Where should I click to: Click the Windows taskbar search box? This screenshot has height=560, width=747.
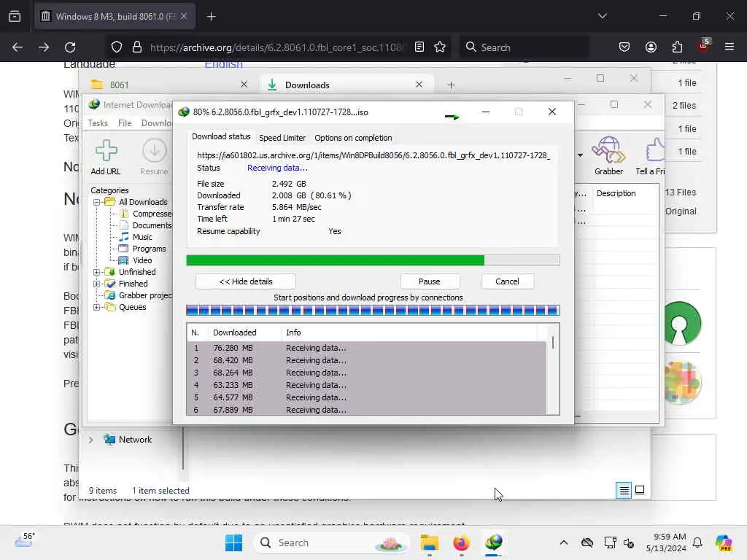point(332,542)
